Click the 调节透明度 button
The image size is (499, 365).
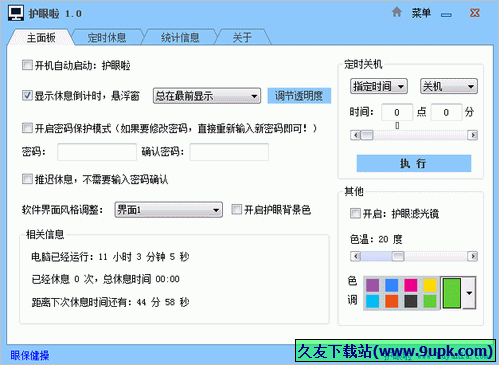click(x=299, y=96)
